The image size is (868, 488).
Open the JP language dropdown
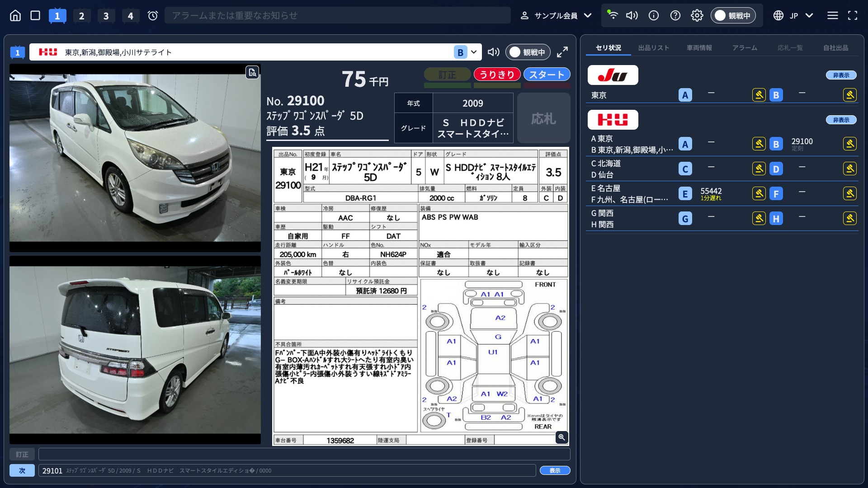point(793,16)
